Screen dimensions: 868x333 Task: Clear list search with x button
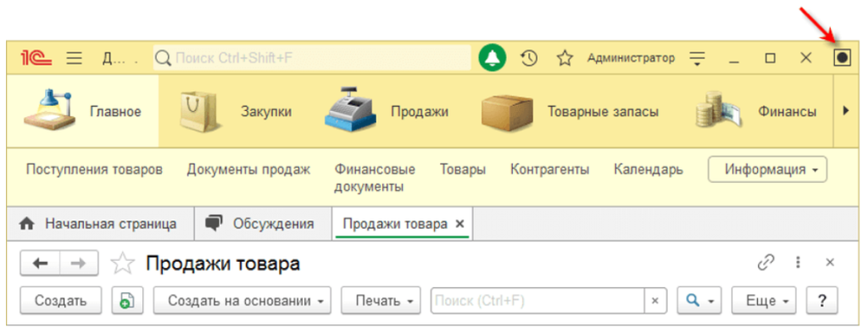655,300
